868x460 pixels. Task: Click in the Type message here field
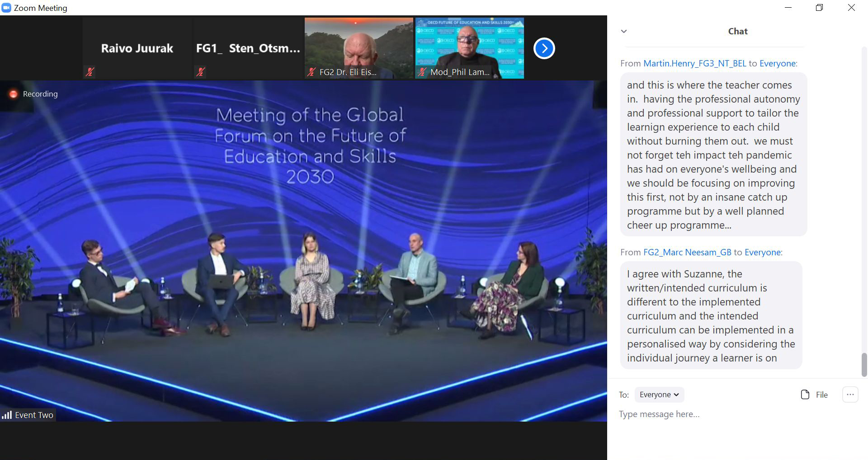tap(723, 414)
